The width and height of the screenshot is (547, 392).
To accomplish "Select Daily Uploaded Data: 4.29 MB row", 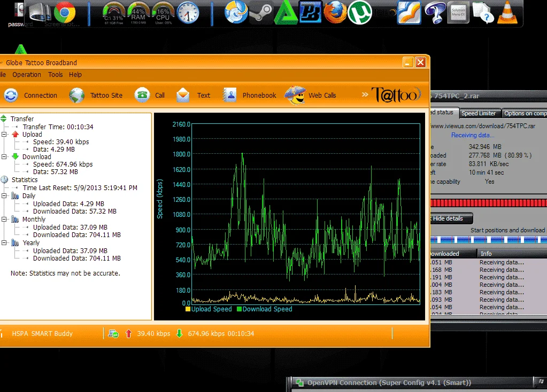I will pyautogui.click(x=68, y=204).
